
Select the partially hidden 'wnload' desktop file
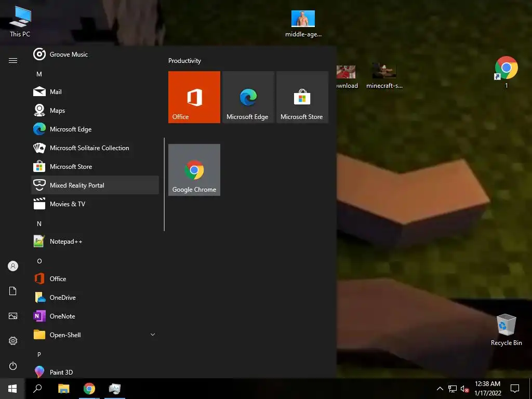347,77
